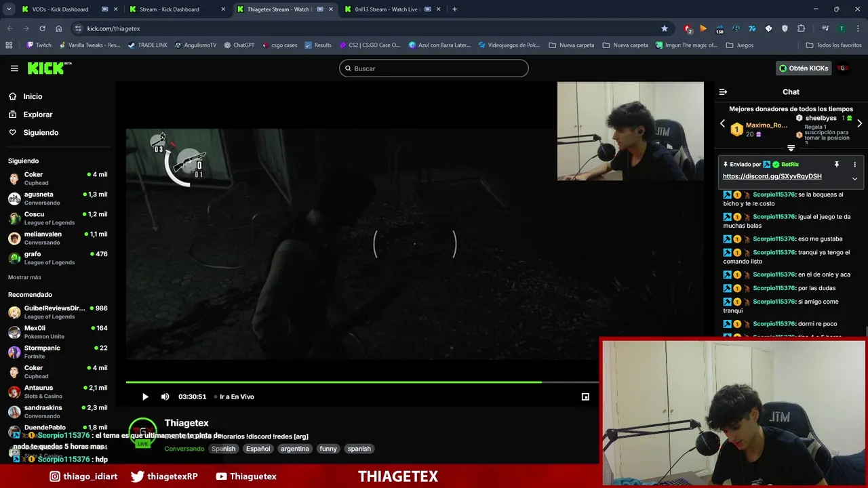Open the browser Extensions puzzle menu
Image resolution: width=868 pixels, height=488 pixels.
tap(802, 28)
